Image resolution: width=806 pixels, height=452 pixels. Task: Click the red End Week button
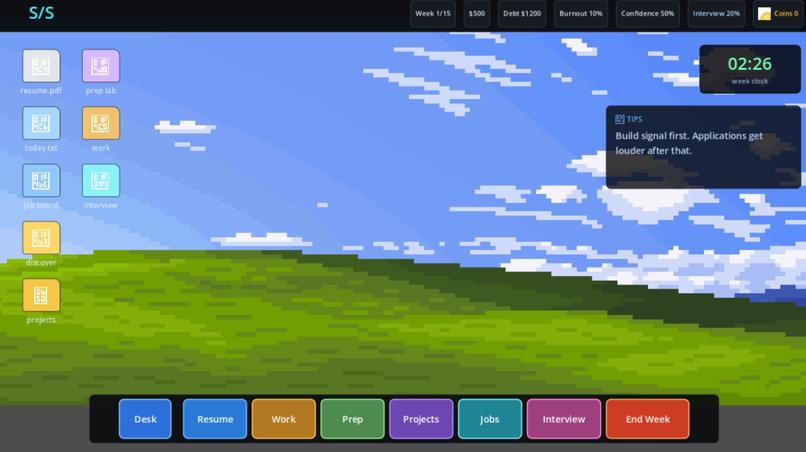point(648,419)
